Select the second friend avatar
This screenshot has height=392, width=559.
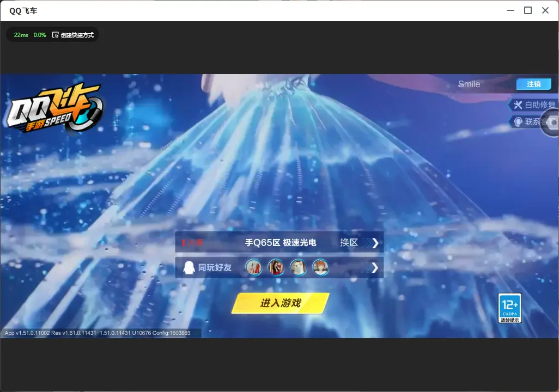276,267
